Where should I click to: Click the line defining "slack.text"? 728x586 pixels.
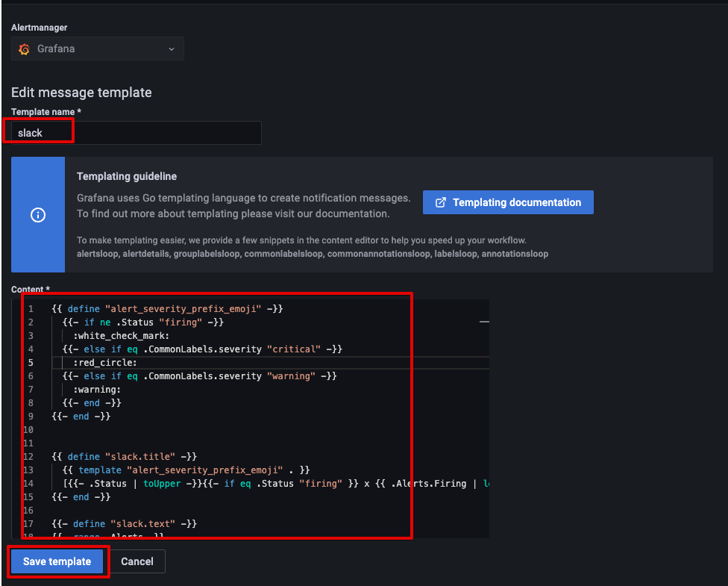(124, 524)
